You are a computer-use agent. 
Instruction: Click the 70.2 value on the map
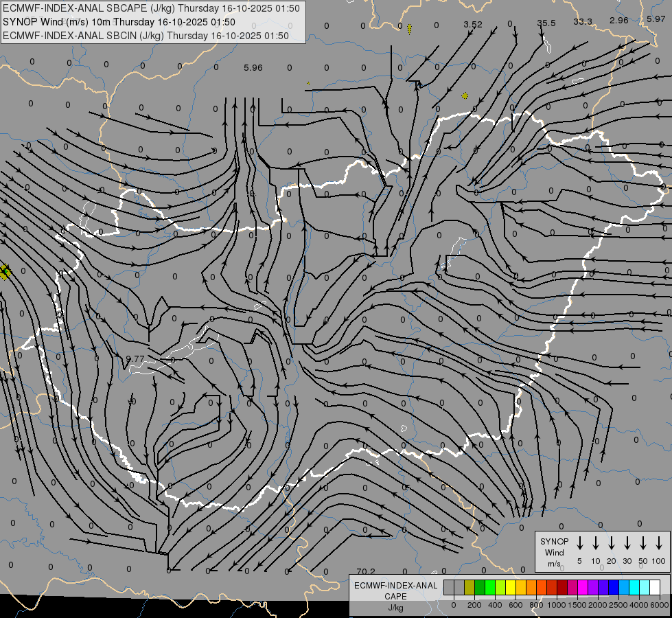366,572
